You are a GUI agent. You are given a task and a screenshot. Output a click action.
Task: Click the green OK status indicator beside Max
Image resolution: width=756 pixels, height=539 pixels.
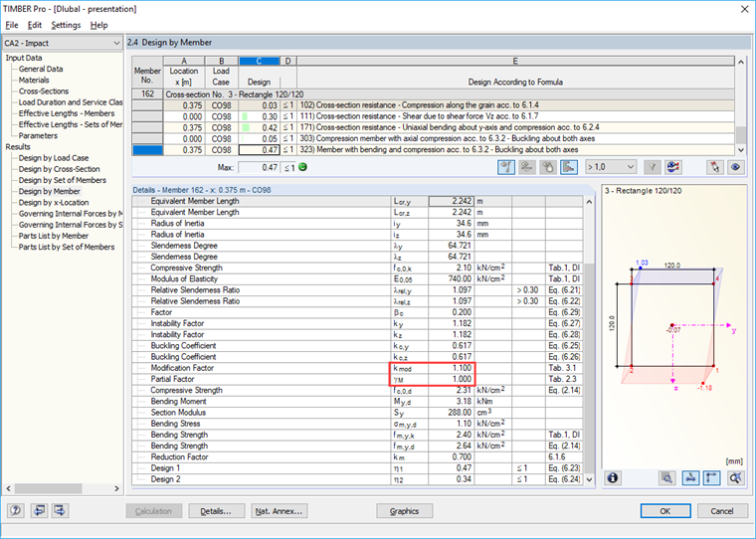tap(302, 167)
